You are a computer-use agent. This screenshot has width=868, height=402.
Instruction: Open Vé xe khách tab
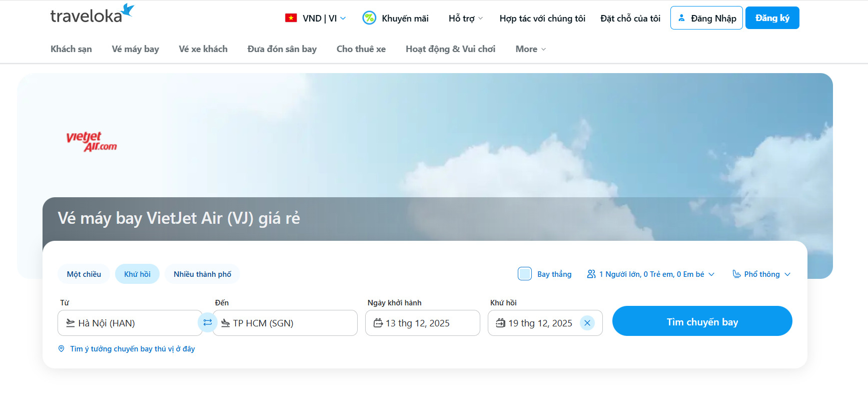pyautogui.click(x=203, y=49)
